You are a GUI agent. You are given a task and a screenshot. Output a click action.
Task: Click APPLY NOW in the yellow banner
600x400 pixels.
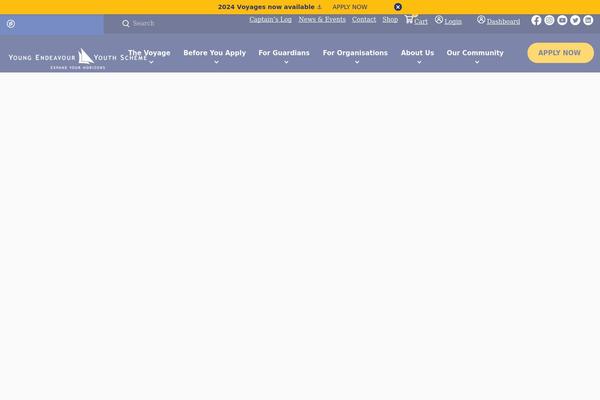(350, 7)
